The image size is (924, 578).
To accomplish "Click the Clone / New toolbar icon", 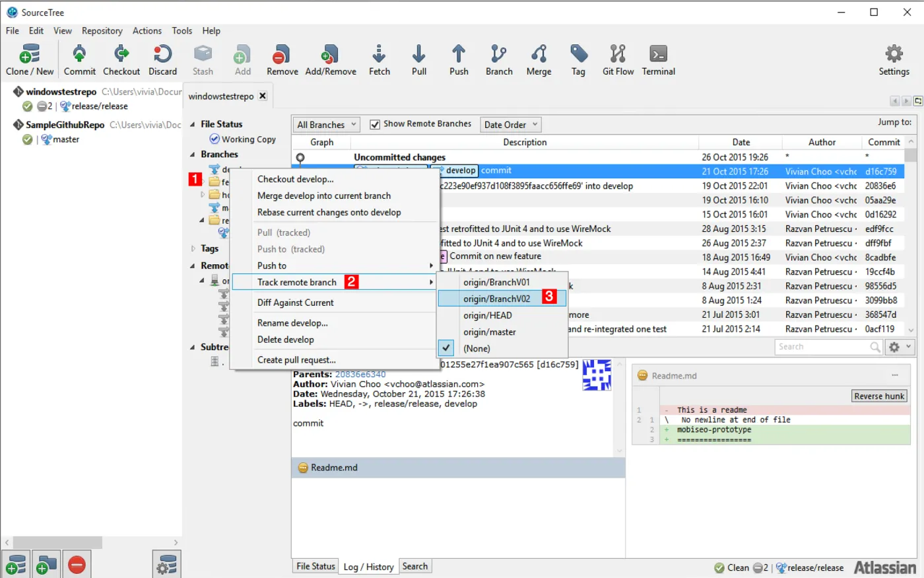I will pyautogui.click(x=30, y=60).
